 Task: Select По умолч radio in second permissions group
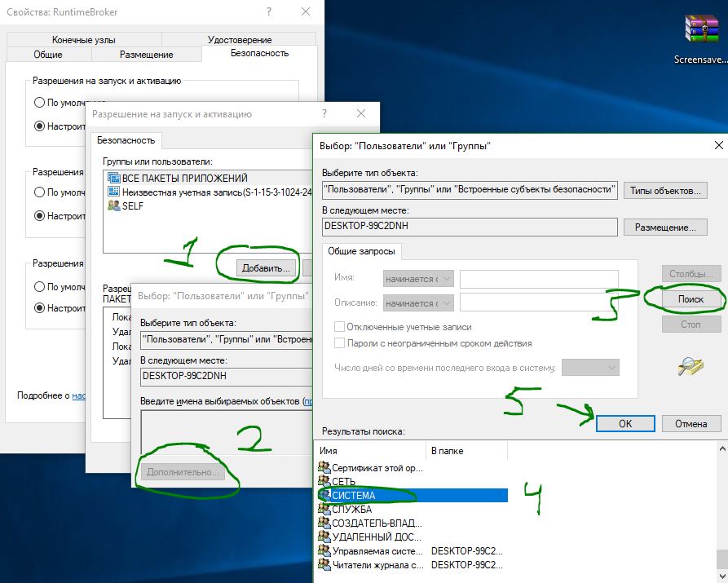39,192
